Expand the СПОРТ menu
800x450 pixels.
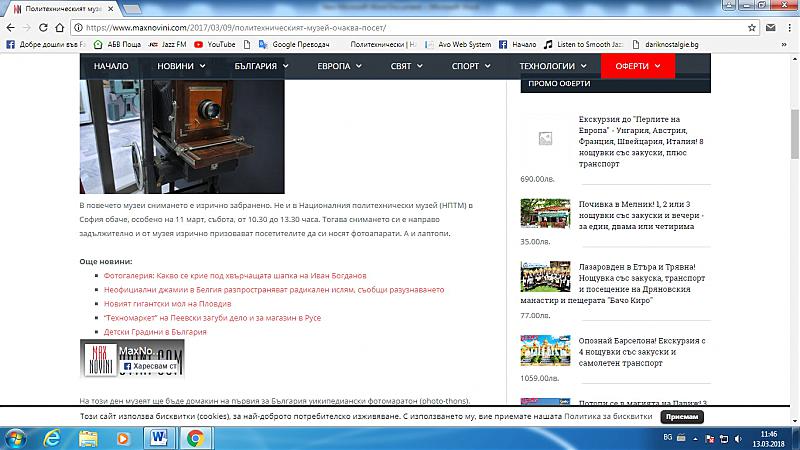[470, 66]
